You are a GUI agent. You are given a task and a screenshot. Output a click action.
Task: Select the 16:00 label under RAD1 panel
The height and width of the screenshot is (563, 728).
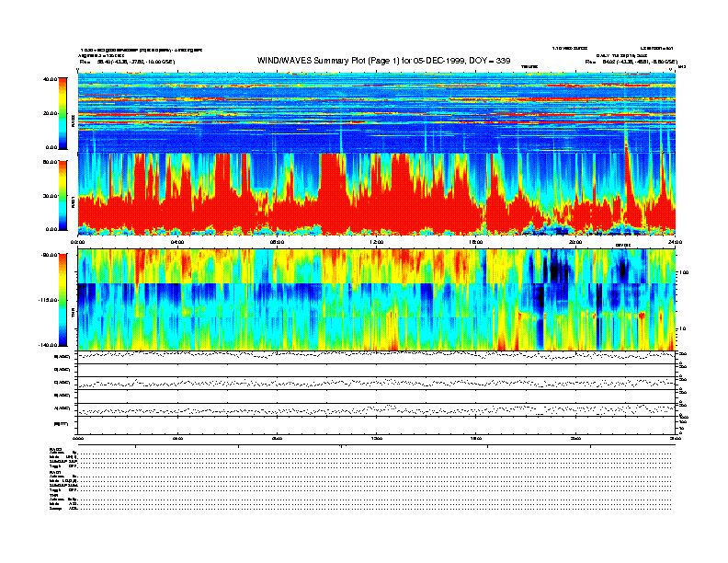pos(475,242)
